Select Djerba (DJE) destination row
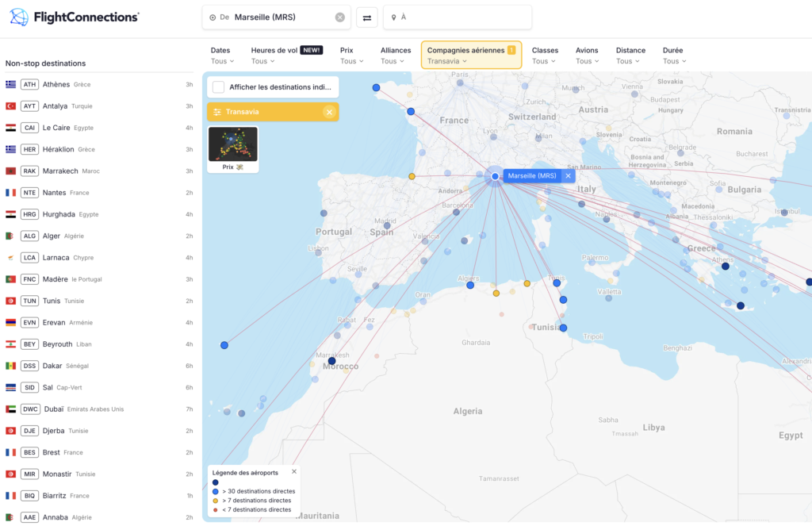This screenshot has height=526, width=812. [99, 431]
